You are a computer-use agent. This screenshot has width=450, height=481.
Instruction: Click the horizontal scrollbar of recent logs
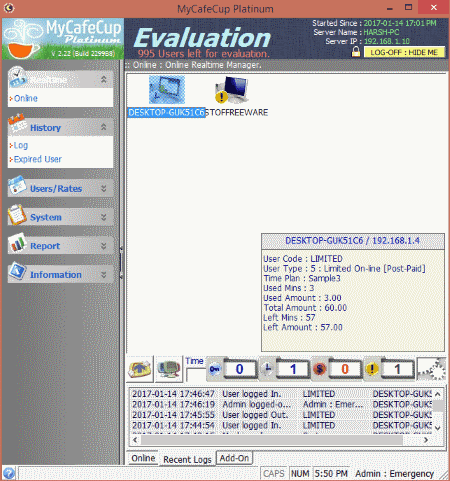coord(272,440)
